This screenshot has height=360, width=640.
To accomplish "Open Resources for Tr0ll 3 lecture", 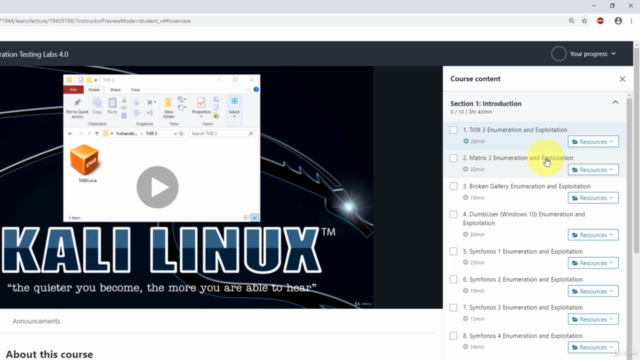I will tap(593, 142).
